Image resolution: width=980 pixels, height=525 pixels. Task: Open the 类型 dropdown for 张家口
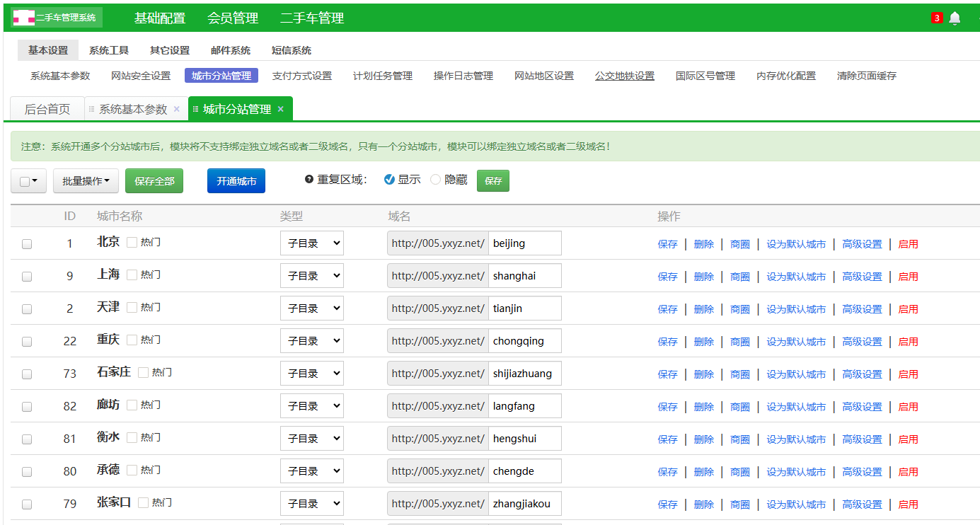(312, 504)
